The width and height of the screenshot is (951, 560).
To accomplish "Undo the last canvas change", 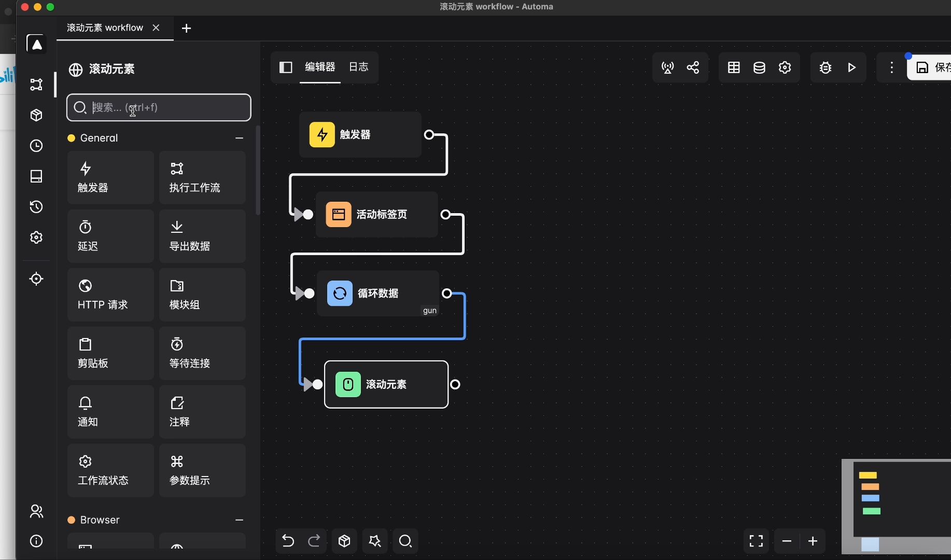I will tap(288, 541).
